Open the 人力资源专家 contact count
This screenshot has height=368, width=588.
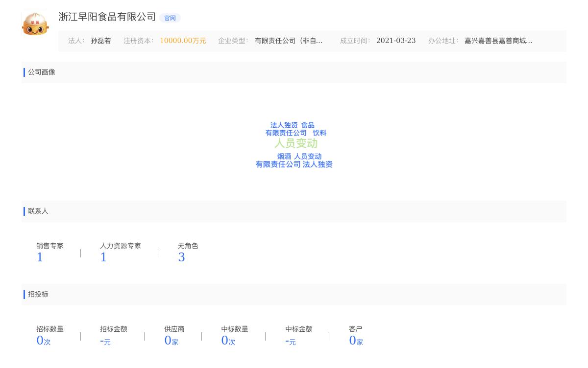(103, 257)
